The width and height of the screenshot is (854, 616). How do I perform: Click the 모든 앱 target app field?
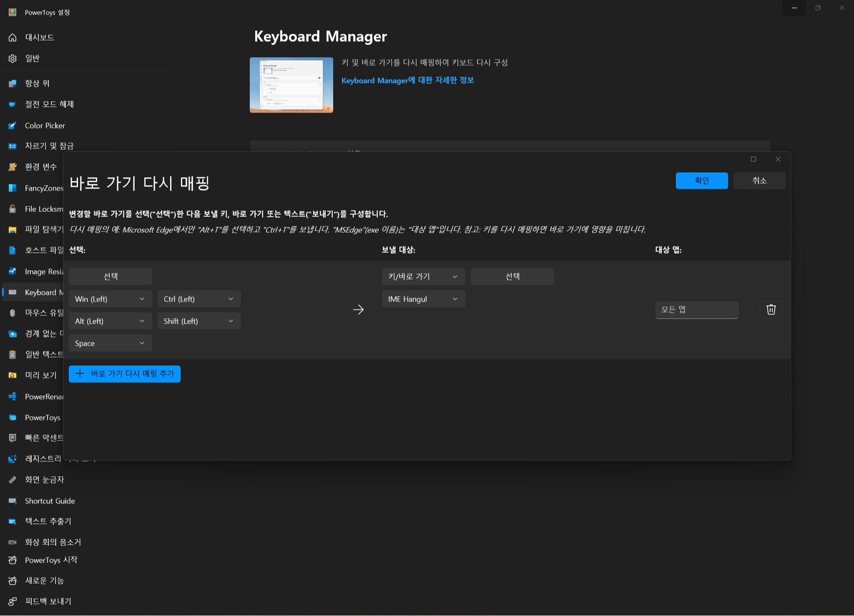(696, 309)
